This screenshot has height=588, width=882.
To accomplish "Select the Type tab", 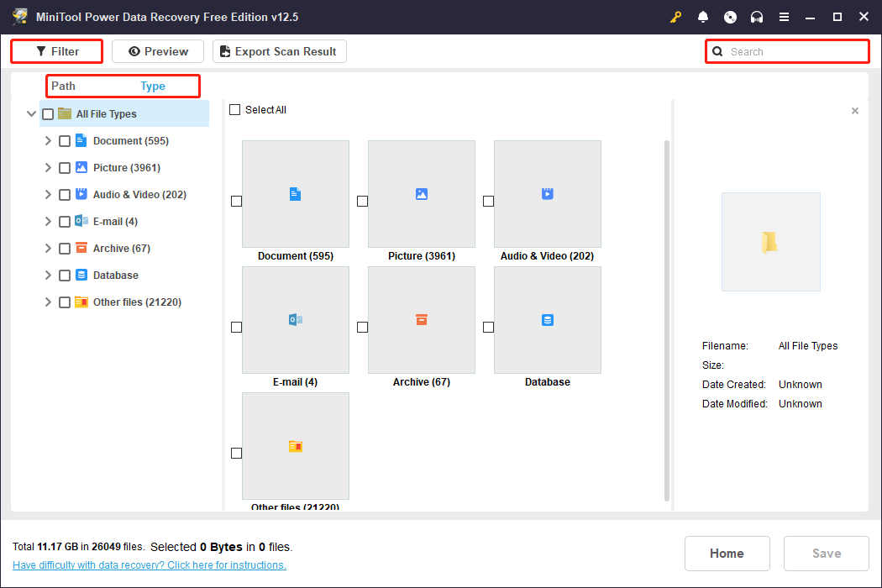I will click(153, 86).
